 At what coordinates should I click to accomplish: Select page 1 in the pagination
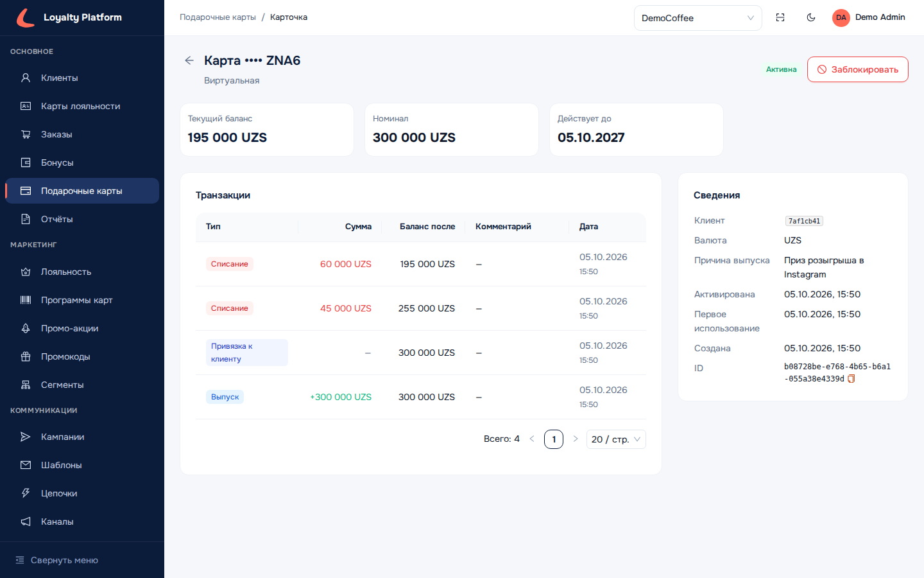[554, 439]
